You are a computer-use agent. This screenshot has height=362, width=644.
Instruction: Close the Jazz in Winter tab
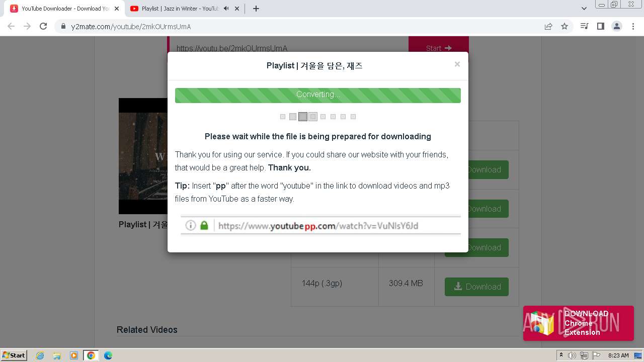[x=237, y=9]
